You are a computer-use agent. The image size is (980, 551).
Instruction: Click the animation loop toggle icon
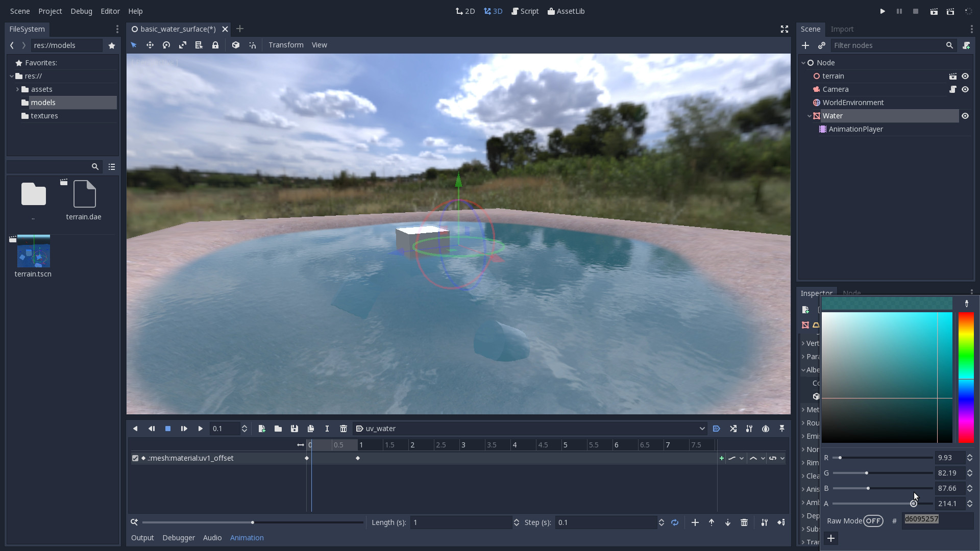[675, 522]
